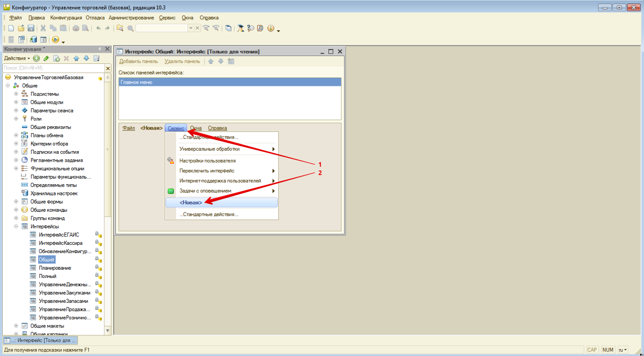Click the Поиск search field in Configuration panel
Viewport: 644px width, 356px height.
(x=53, y=68)
